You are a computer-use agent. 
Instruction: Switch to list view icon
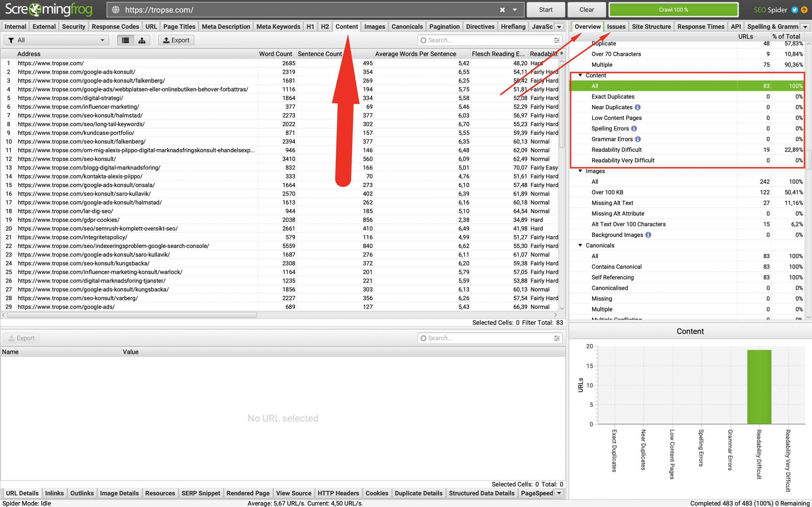coord(125,40)
